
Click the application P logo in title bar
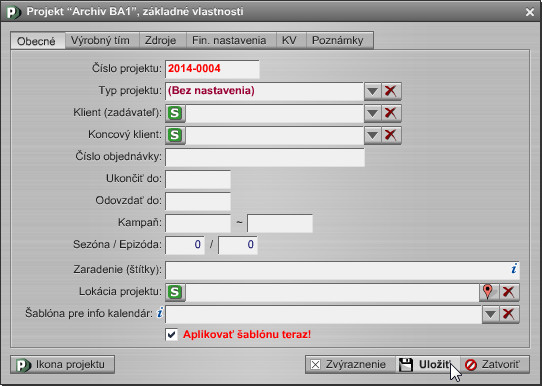tap(14, 12)
